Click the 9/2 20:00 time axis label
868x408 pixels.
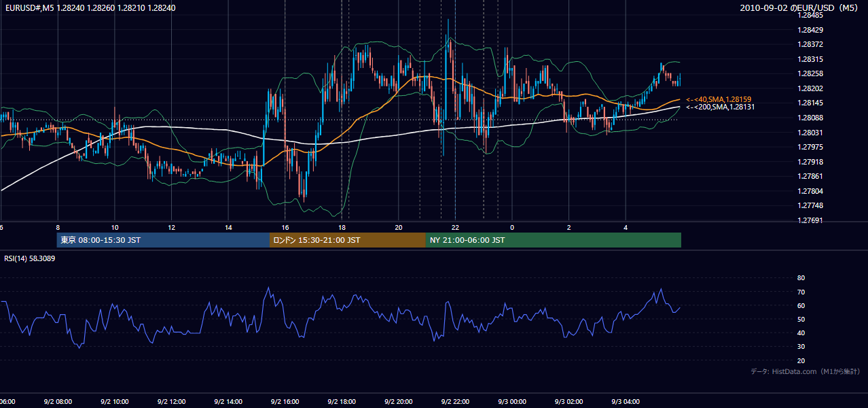click(x=399, y=402)
